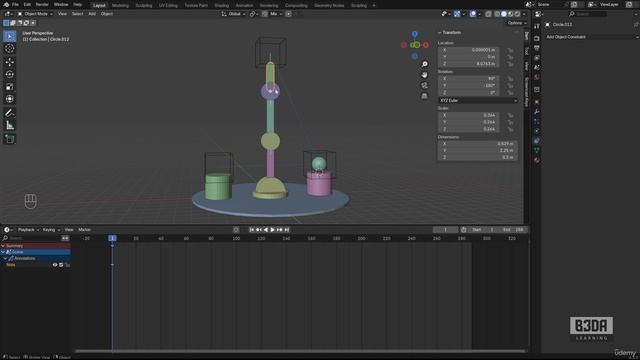Select the Rotate tool
The width and height of the screenshot is (640, 360).
coord(10,74)
